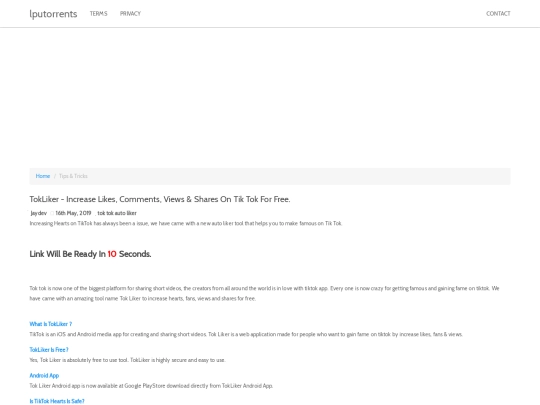
Task: Click the 16th May, 2019 post date
Action: 73,213
